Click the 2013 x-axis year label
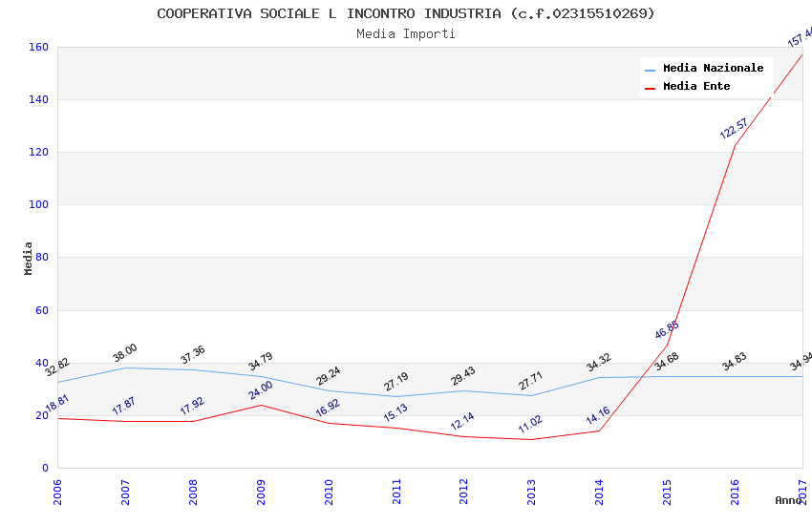The image size is (812, 525). pyautogui.click(x=531, y=492)
